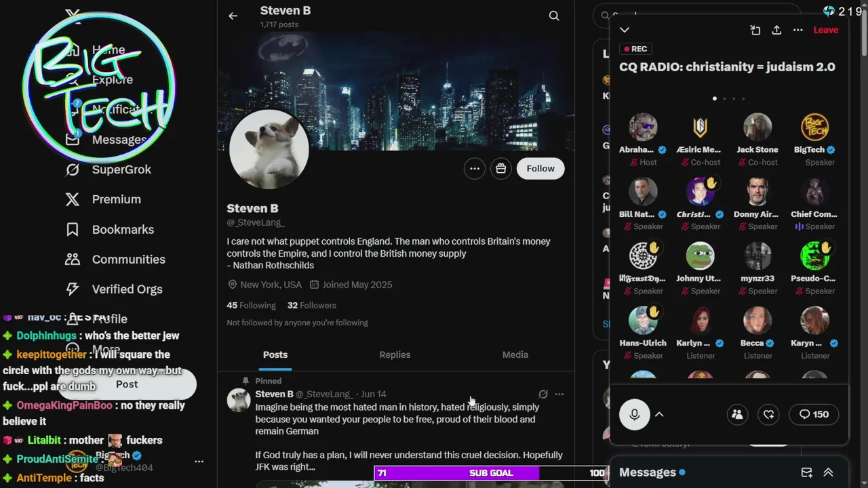Send a heart reaction in the Space
The width and height of the screenshot is (868, 488).
(x=768, y=414)
